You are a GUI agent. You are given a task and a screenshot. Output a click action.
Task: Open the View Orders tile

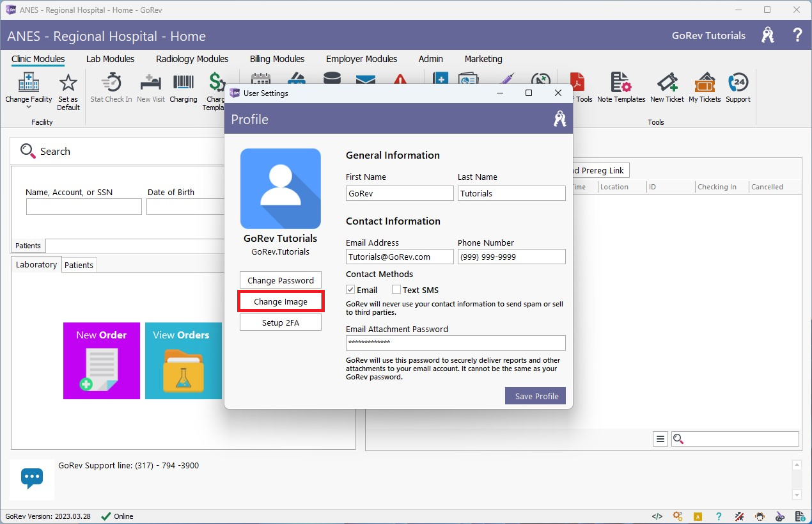[x=183, y=361]
